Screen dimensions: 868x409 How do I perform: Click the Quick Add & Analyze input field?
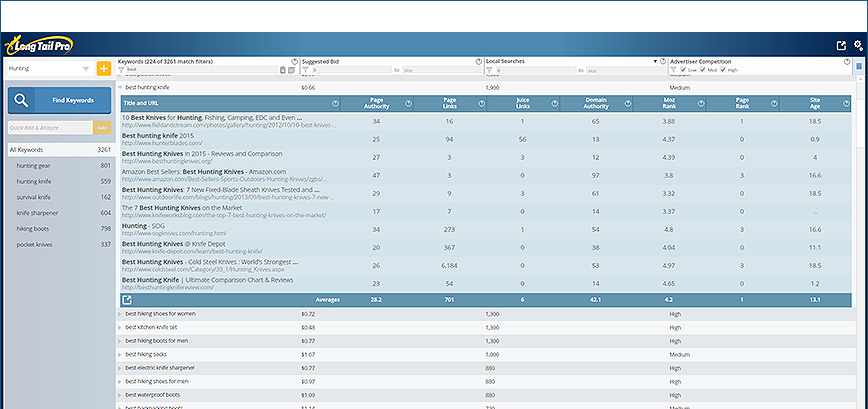[x=50, y=128]
